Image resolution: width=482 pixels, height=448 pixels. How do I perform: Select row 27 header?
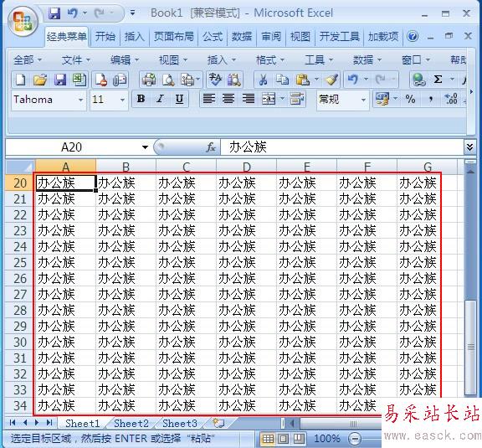pyautogui.click(x=20, y=295)
